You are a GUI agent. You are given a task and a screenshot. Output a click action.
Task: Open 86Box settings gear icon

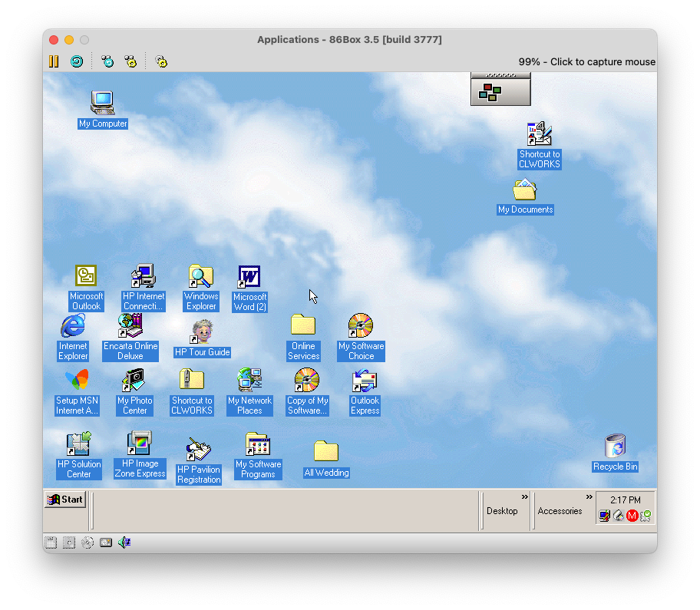161,61
